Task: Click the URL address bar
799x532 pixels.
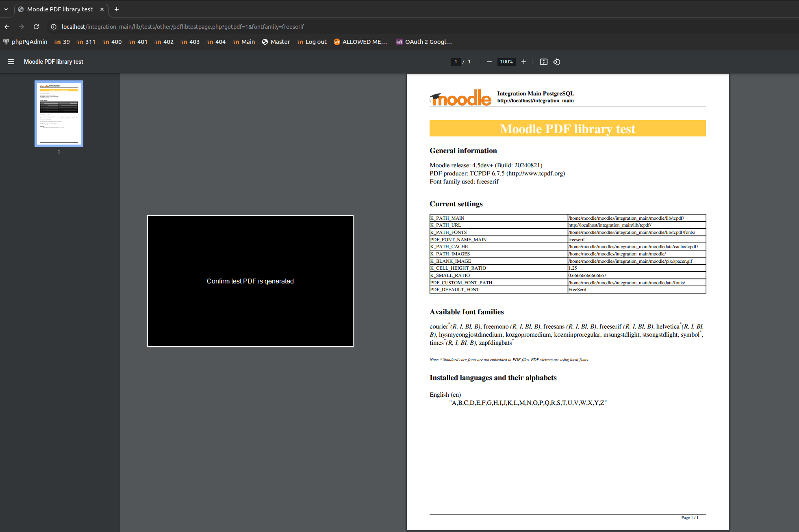Action: pos(183,27)
